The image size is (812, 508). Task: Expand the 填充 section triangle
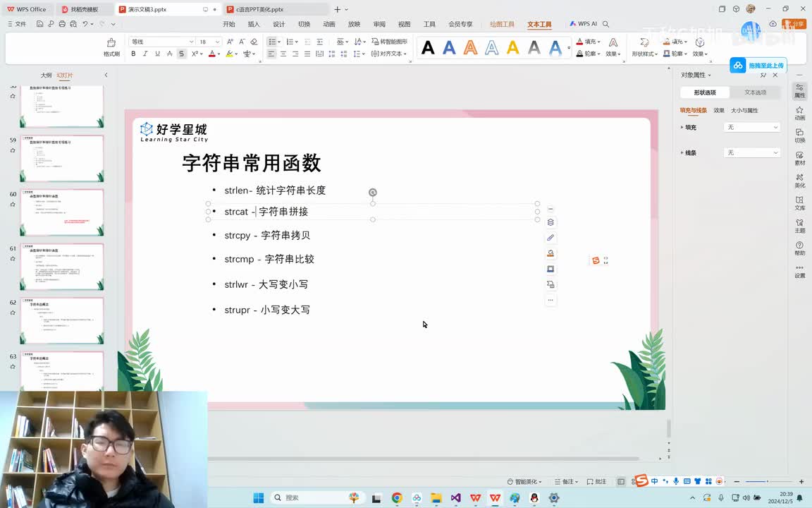(682, 127)
